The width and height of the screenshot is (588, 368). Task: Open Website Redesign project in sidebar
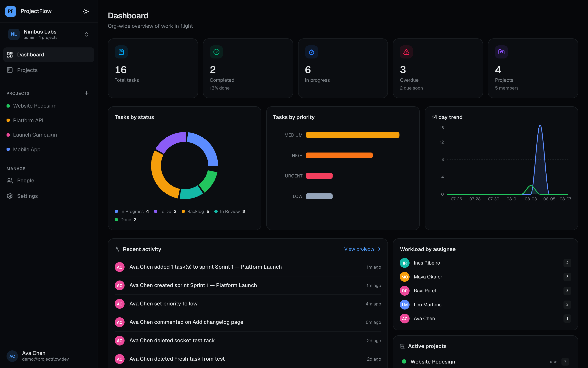click(49, 106)
